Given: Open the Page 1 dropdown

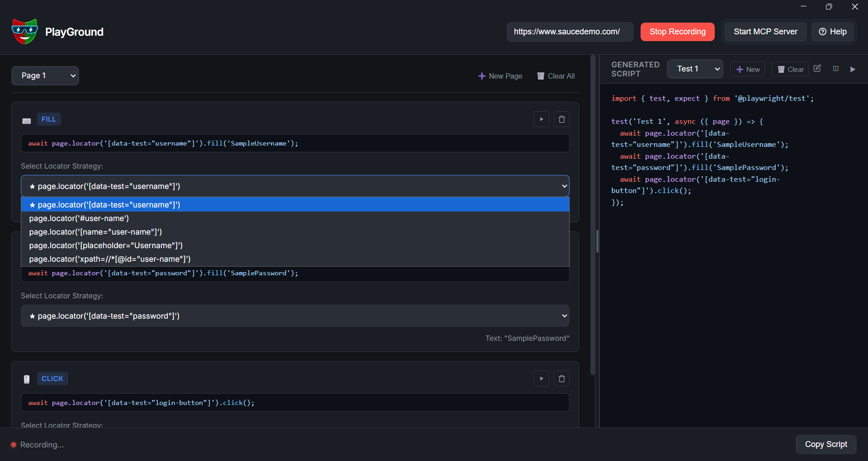Looking at the screenshot, I should click(x=45, y=75).
